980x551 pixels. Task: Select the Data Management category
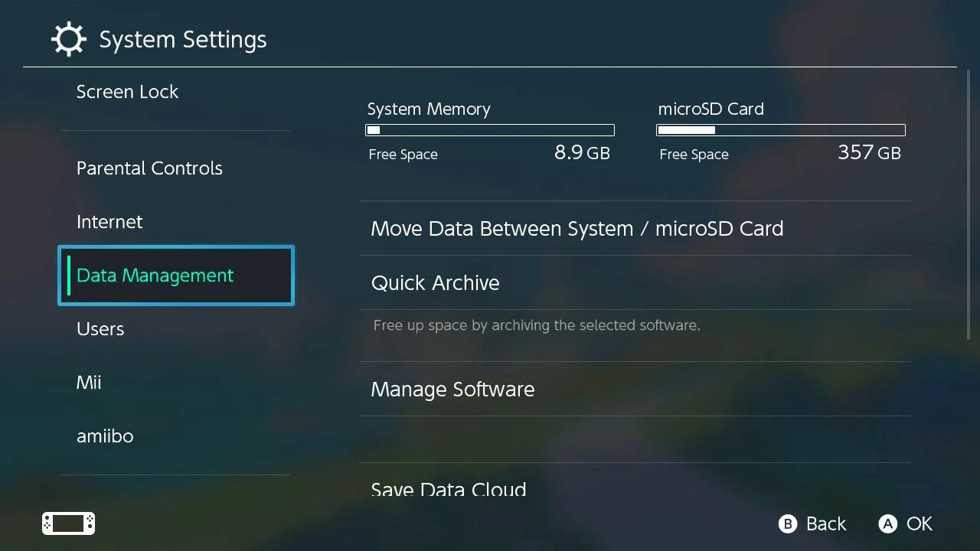[176, 275]
